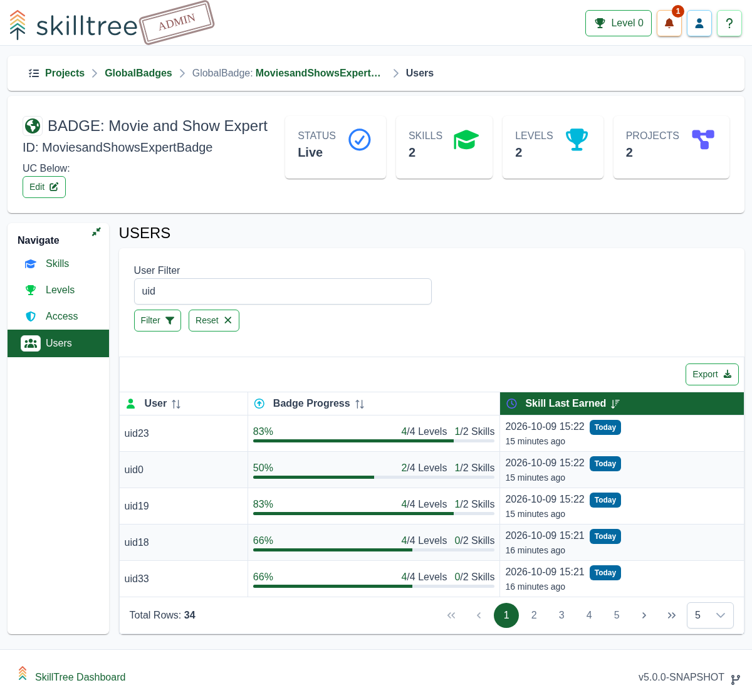Click Total Rows: 34 text

(162, 615)
